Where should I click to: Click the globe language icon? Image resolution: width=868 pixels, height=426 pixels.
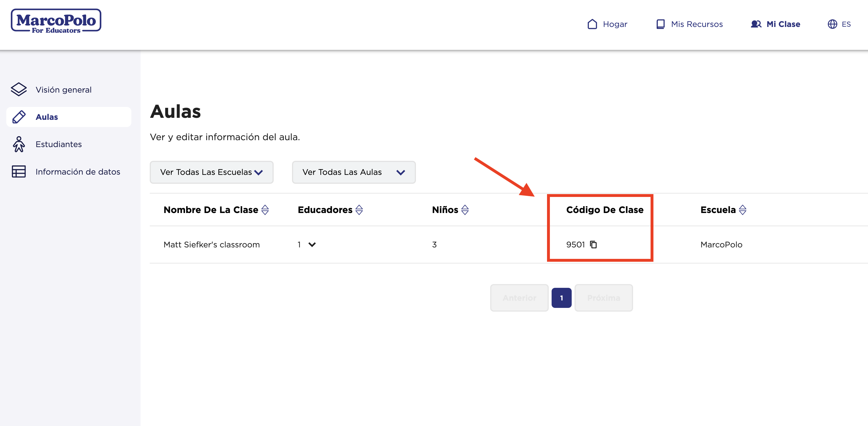(832, 24)
